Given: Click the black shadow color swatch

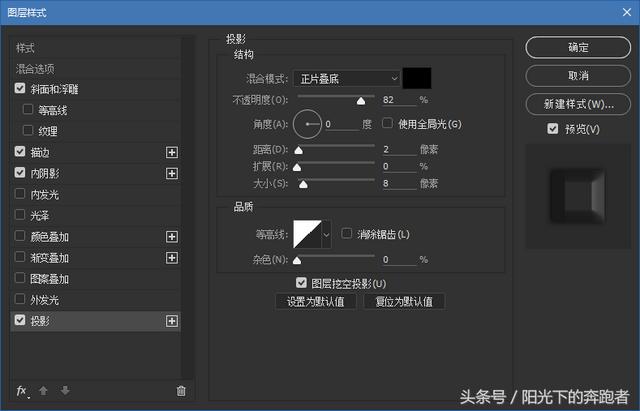Looking at the screenshot, I should click(x=417, y=78).
